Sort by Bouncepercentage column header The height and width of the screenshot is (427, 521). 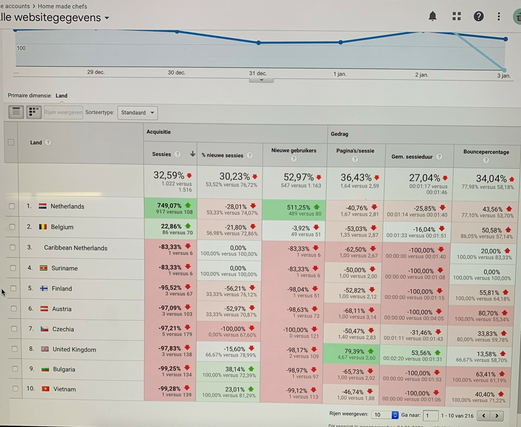pos(486,152)
